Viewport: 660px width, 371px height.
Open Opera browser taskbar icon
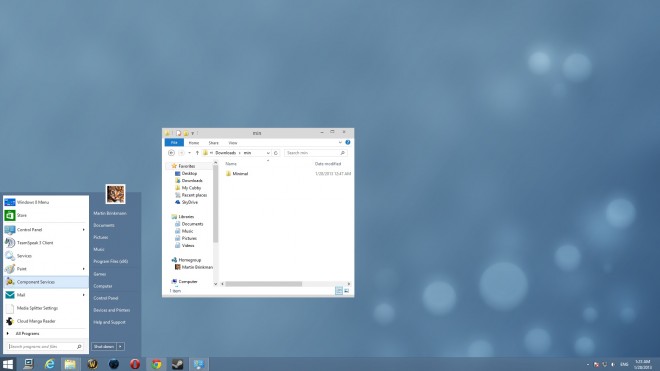click(x=135, y=364)
